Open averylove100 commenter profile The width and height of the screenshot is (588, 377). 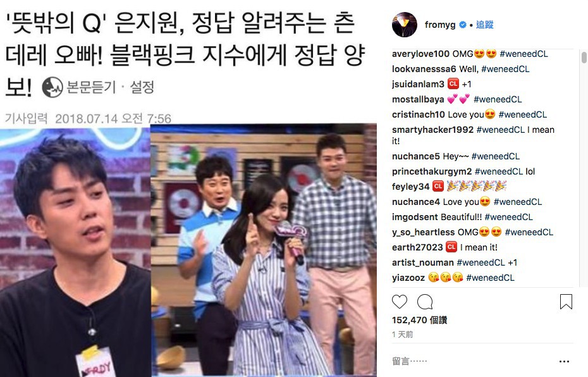click(x=420, y=54)
